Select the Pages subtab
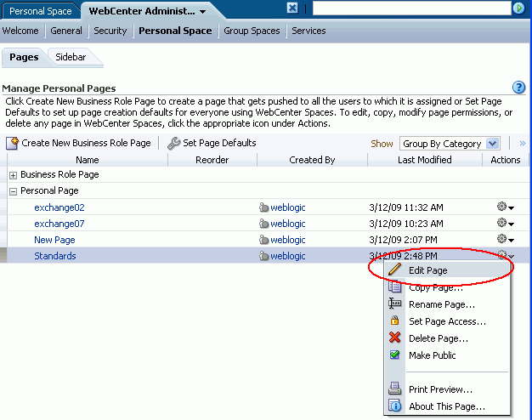Image resolution: width=532 pixels, height=420 pixels. [x=24, y=57]
